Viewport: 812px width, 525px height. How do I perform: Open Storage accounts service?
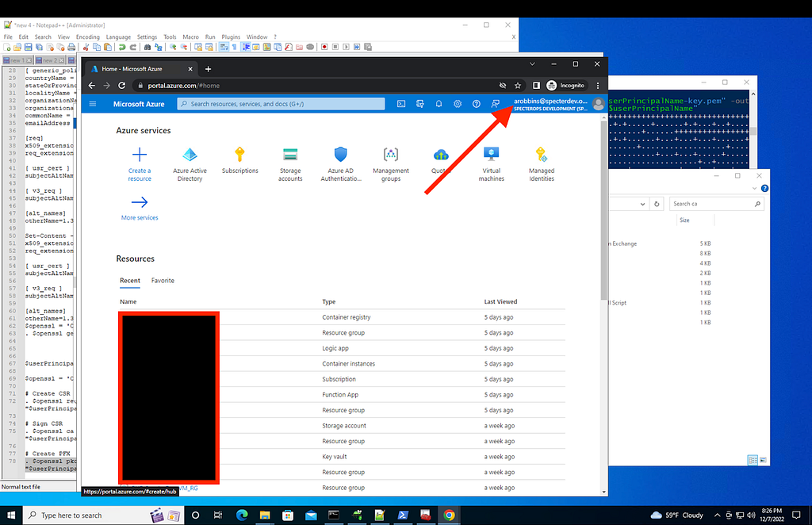290,164
